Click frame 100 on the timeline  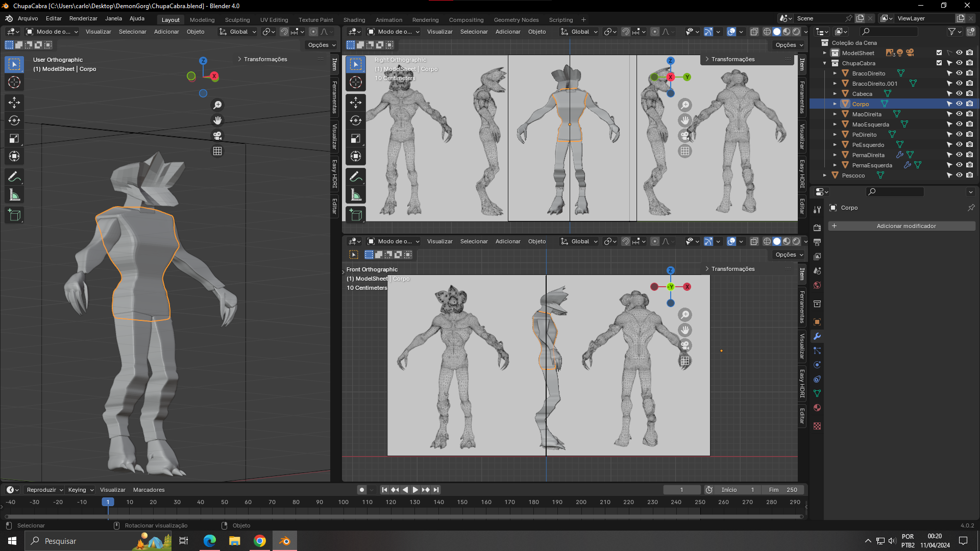coord(344,503)
